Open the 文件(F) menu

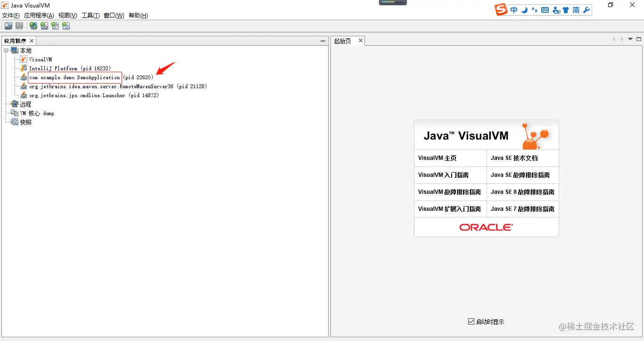click(11, 16)
